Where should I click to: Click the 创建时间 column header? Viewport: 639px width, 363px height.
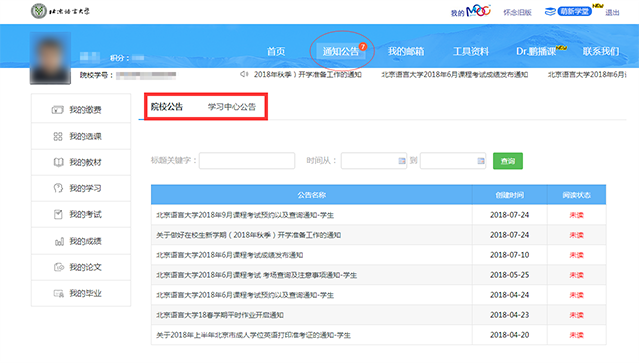509,195
